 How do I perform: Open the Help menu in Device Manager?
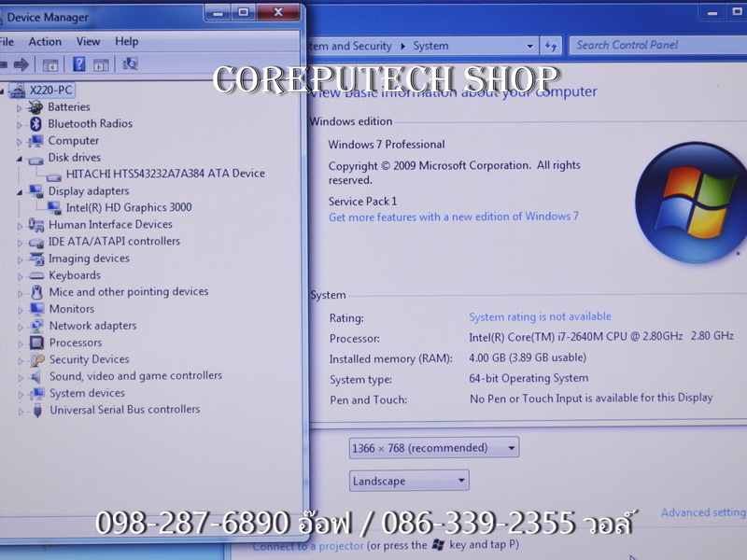click(x=126, y=41)
